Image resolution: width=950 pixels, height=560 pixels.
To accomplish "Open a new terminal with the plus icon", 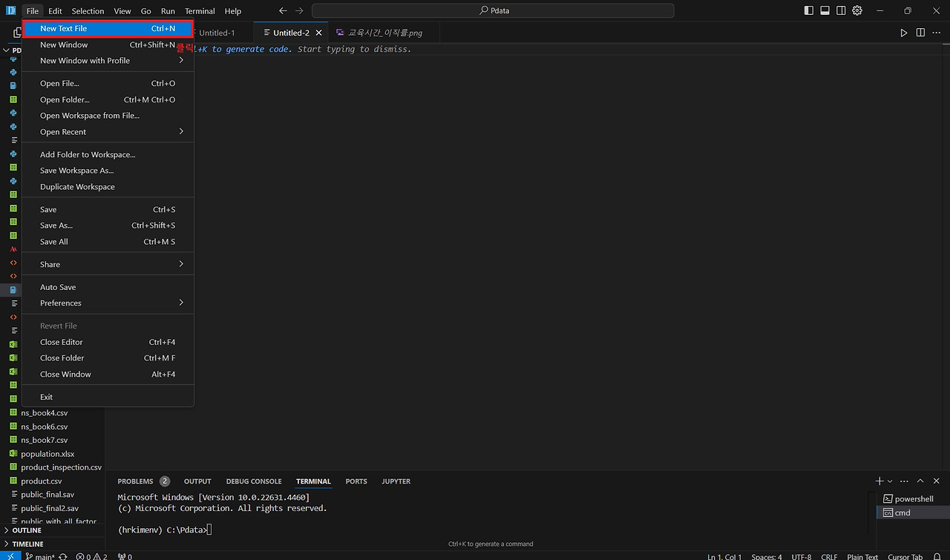I will tap(879, 481).
